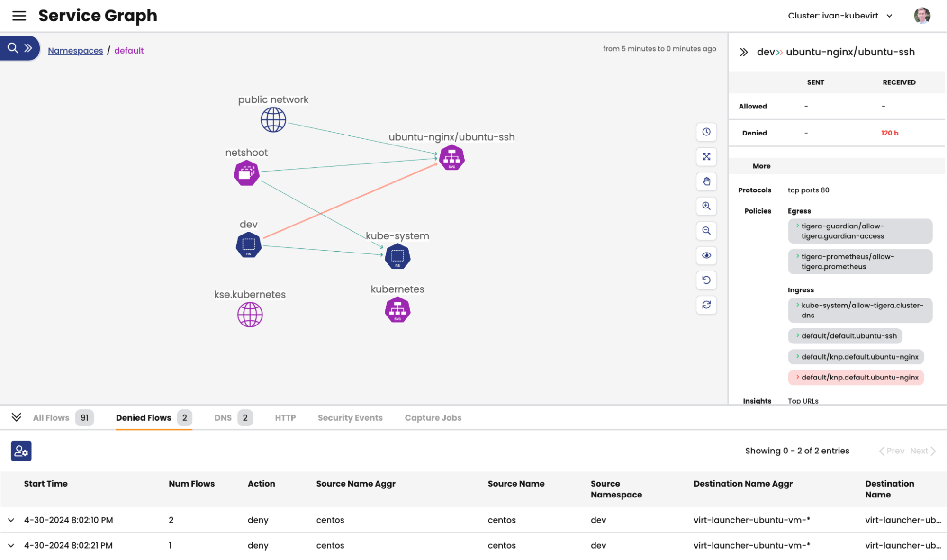Image resolution: width=947 pixels, height=560 pixels.
Task: Expand the gray default/knp.default.ubuntu-nginx policy
Action: [856, 357]
